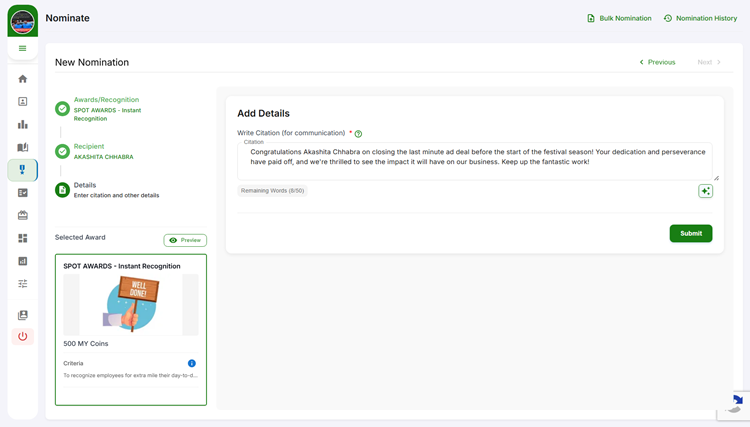Go to the Previous step
This screenshot has width=750, height=427.
point(658,62)
